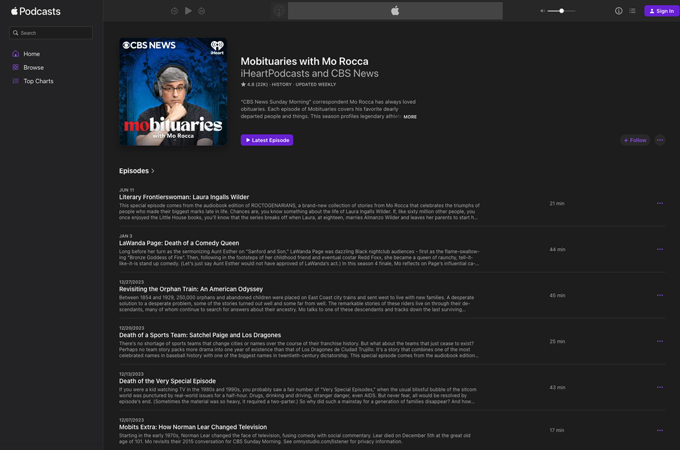Open the playing next queue icon
This screenshot has width=680, height=450.
632,11
